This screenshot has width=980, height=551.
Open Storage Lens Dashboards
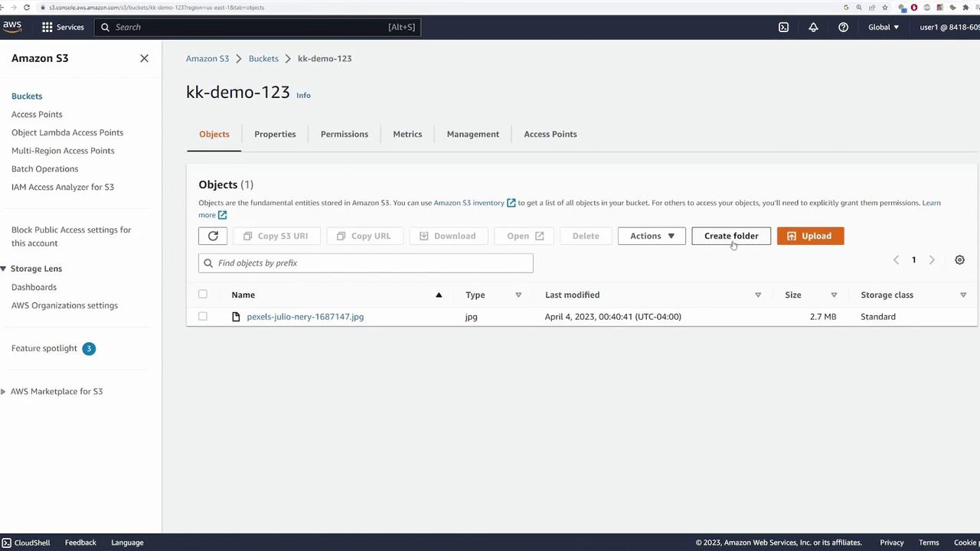(x=34, y=288)
